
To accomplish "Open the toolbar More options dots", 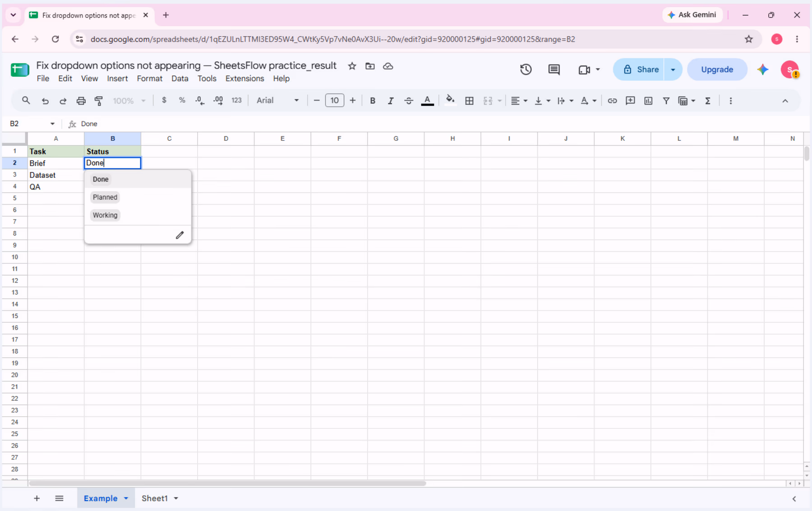I will click(731, 101).
